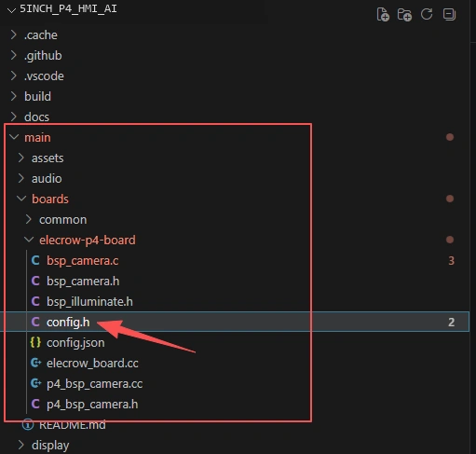Viewport: 476px width, 454px height.
Task: Select the display folder name
Action: tap(50, 446)
